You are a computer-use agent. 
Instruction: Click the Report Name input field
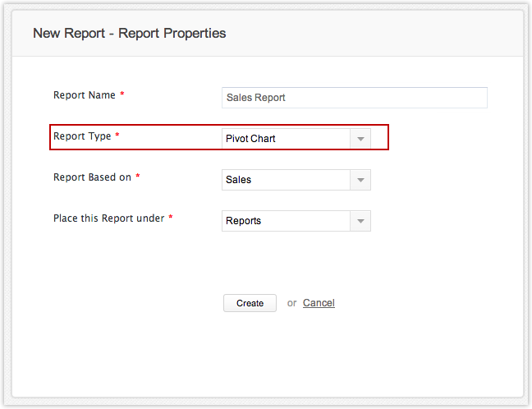(354, 98)
